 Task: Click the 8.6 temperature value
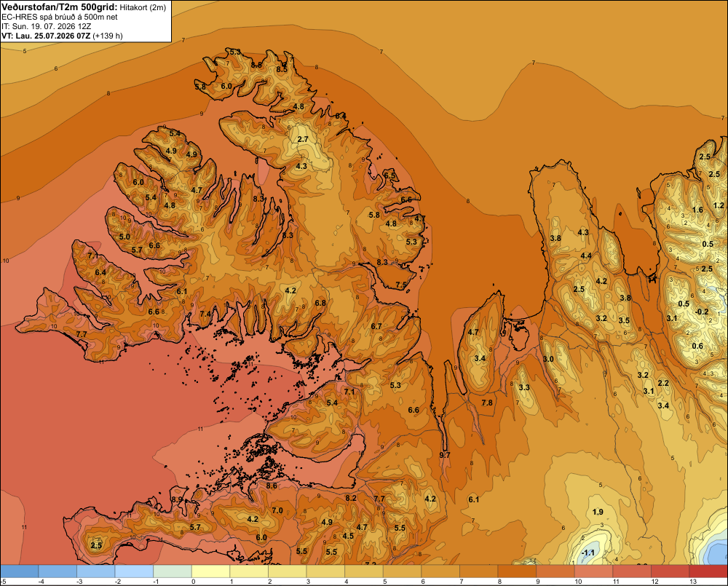tap(272, 486)
